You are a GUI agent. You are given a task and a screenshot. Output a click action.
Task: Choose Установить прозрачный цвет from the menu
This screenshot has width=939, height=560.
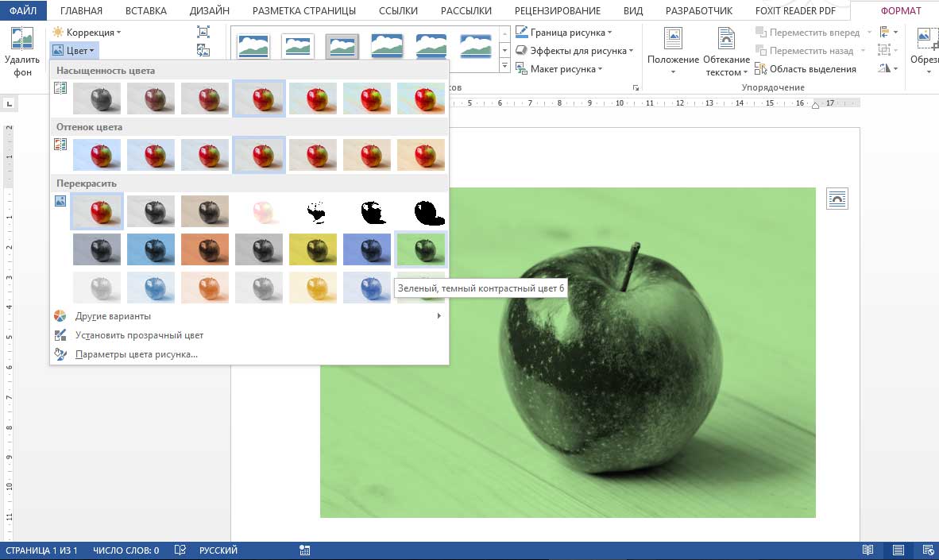[x=139, y=335]
